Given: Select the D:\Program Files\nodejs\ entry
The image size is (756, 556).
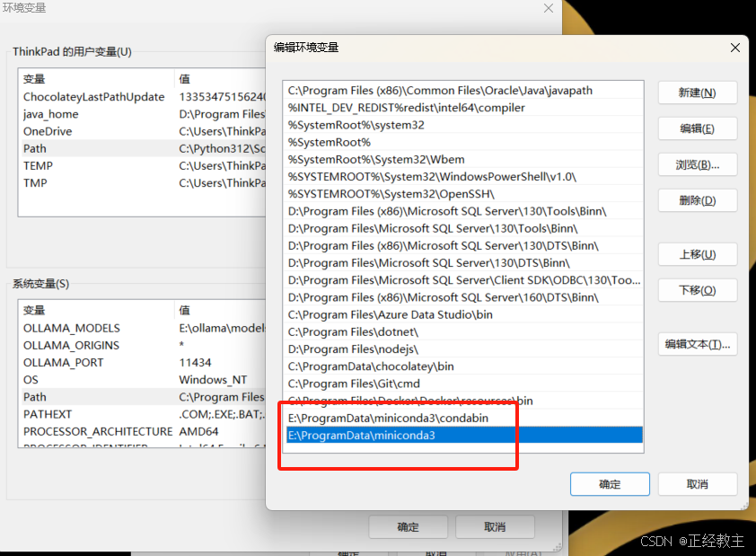Looking at the screenshot, I should (464, 349).
